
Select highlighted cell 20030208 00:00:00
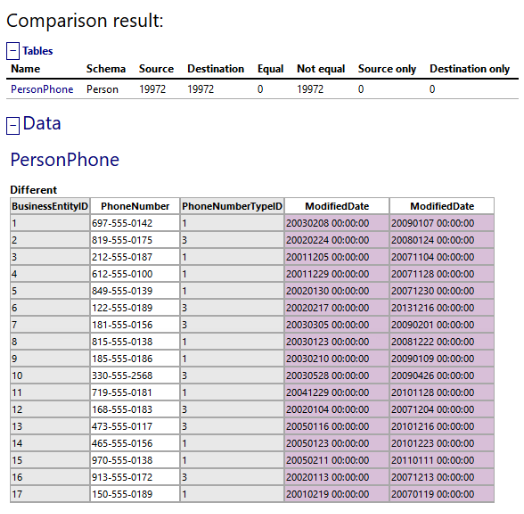point(337,223)
